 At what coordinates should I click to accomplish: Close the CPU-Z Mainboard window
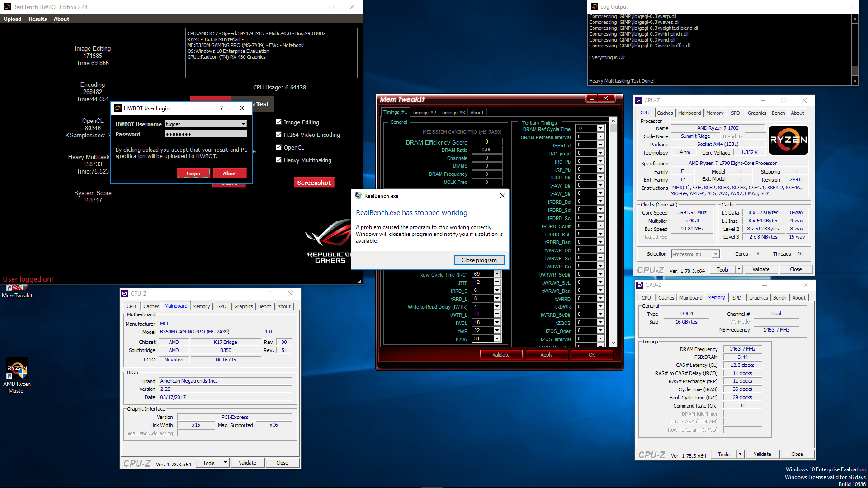(x=291, y=294)
